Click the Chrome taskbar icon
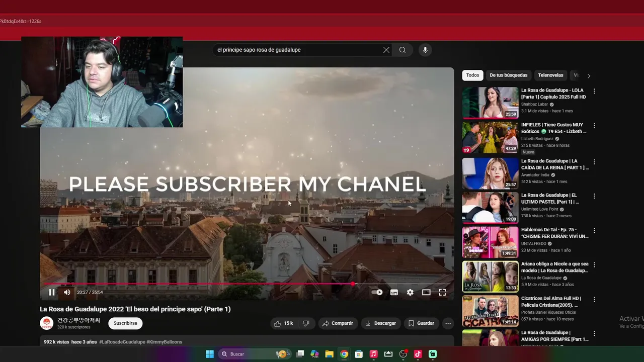 click(x=344, y=354)
